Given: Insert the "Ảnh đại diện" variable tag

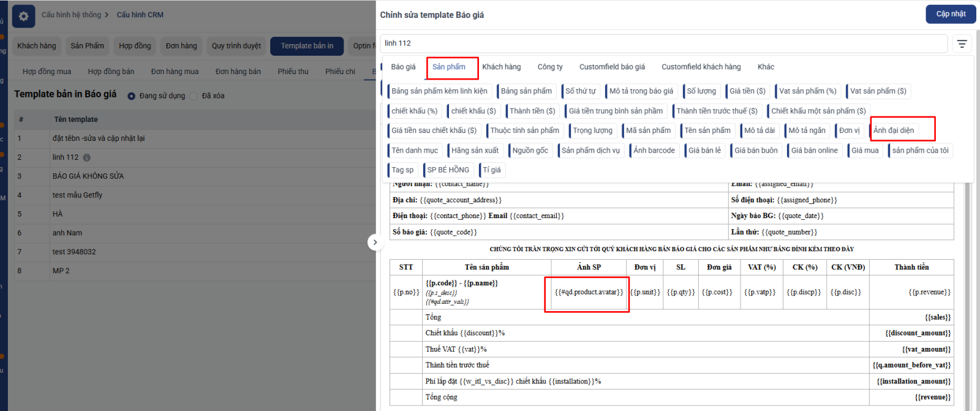Looking at the screenshot, I should pyautogui.click(x=894, y=130).
